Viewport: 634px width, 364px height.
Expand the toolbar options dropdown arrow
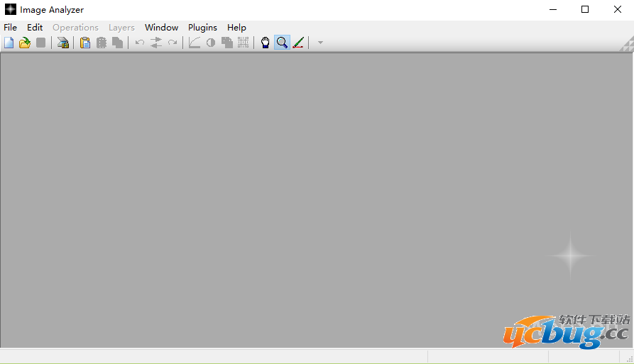[x=320, y=43]
